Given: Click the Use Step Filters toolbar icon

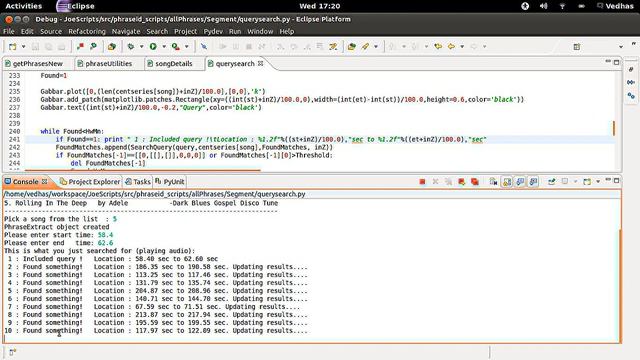Looking at the screenshot, I should click(x=333, y=47).
